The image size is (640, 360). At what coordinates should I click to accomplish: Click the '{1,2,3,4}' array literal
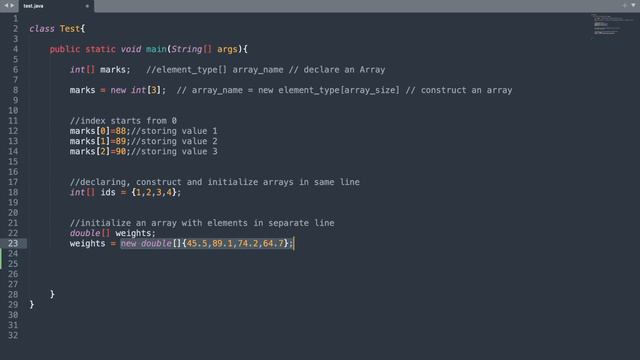tap(153, 192)
